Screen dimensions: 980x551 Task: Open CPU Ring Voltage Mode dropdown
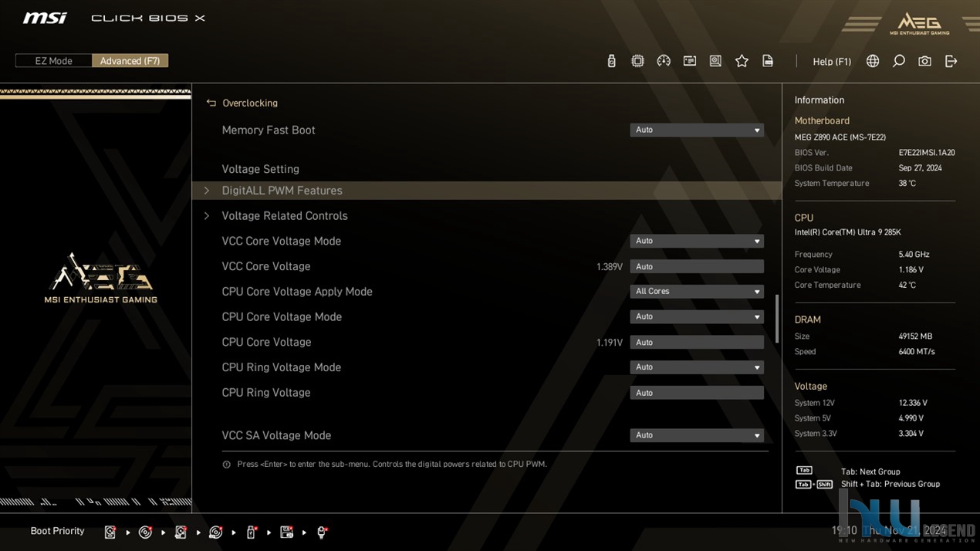(697, 367)
